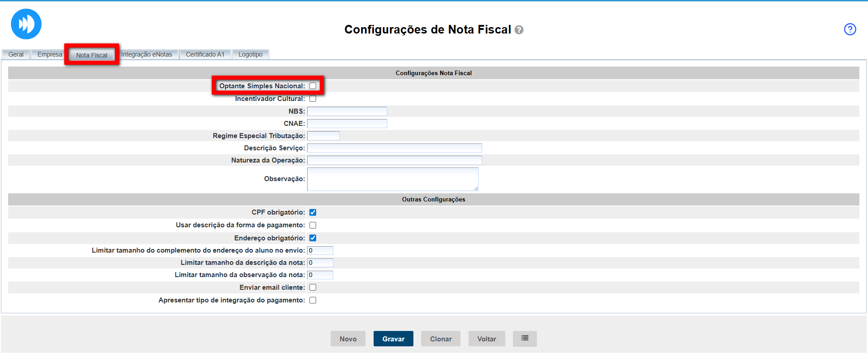Uncheck the CPF obrigatório checkbox
The width and height of the screenshot is (868, 364).
[313, 212]
